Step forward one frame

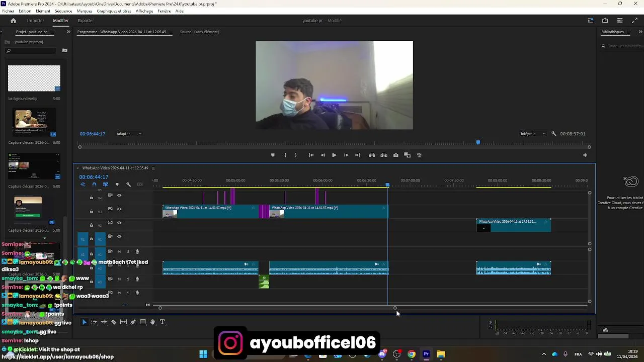click(346, 155)
